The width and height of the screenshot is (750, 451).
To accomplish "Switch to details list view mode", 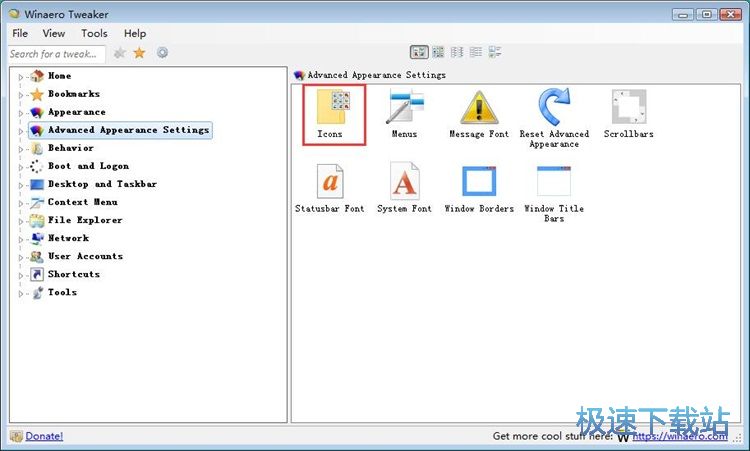I will point(475,52).
